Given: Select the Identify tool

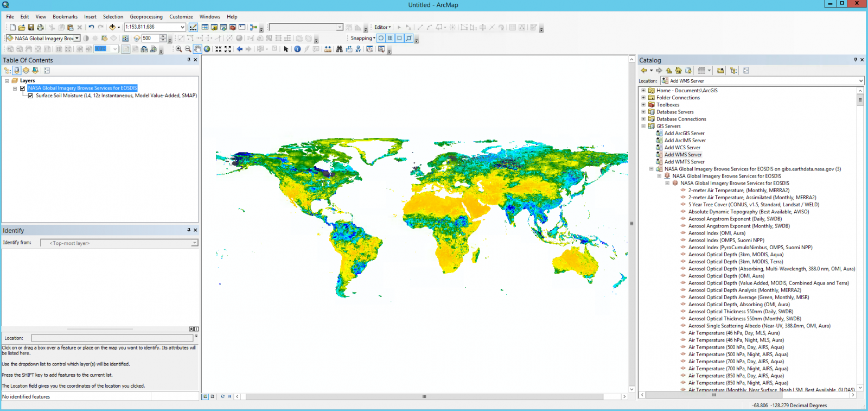Looking at the screenshot, I should point(297,49).
